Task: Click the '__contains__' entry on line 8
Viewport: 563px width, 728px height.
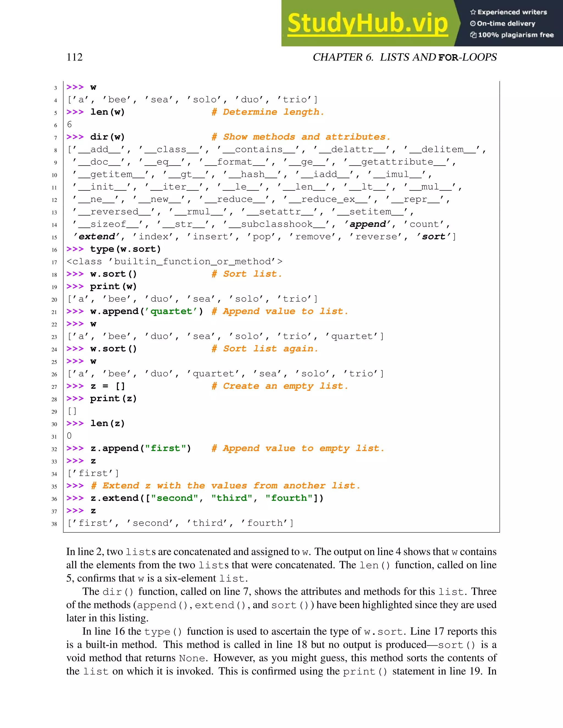Action: [259, 149]
